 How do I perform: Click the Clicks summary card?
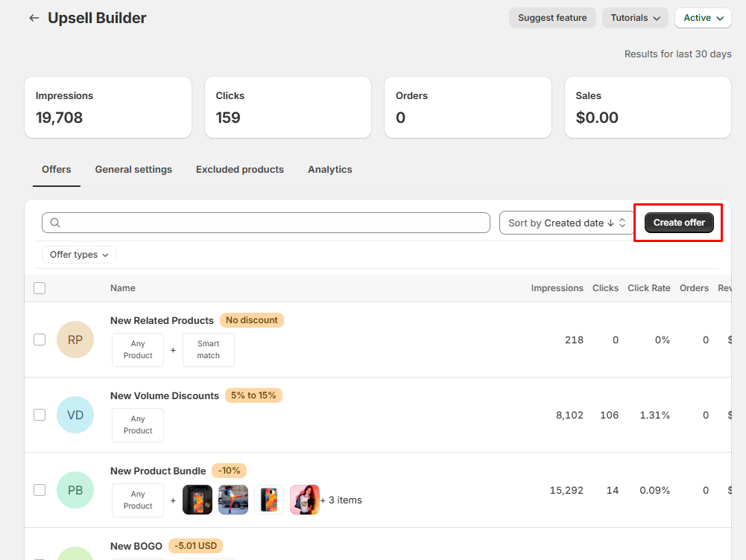[288, 107]
